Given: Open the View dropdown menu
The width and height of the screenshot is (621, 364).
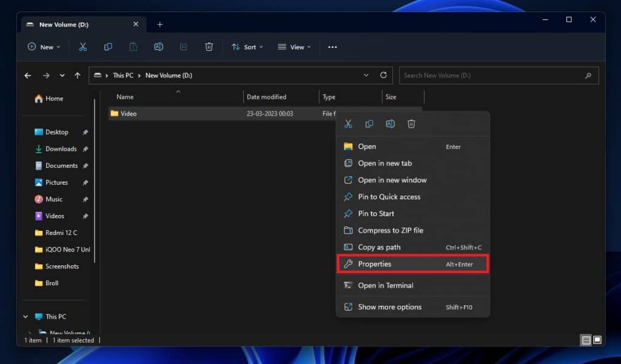Looking at the screenshot, I should 294,47.
